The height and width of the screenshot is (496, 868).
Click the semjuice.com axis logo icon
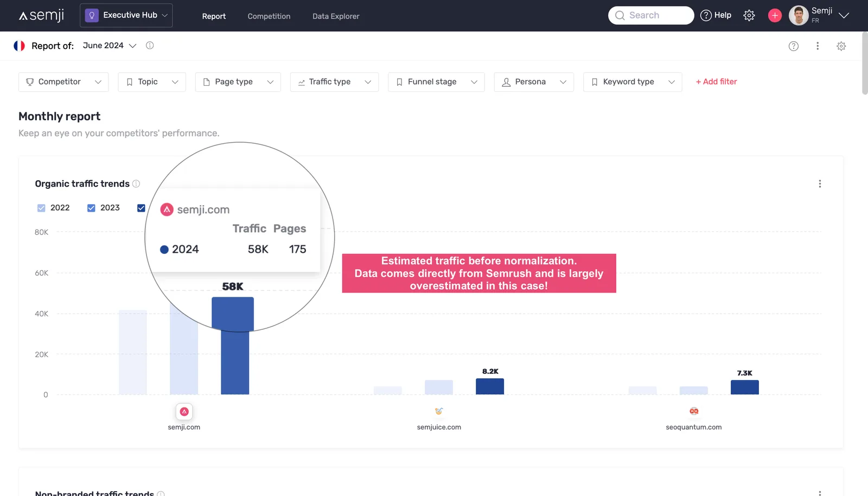(x=439, y=411)
